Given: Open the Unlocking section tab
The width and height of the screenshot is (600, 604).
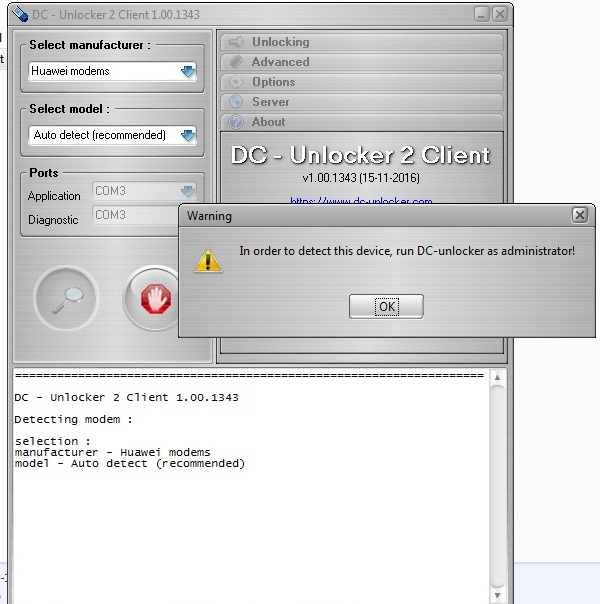Looking at the screenshot, I should 362,42.
